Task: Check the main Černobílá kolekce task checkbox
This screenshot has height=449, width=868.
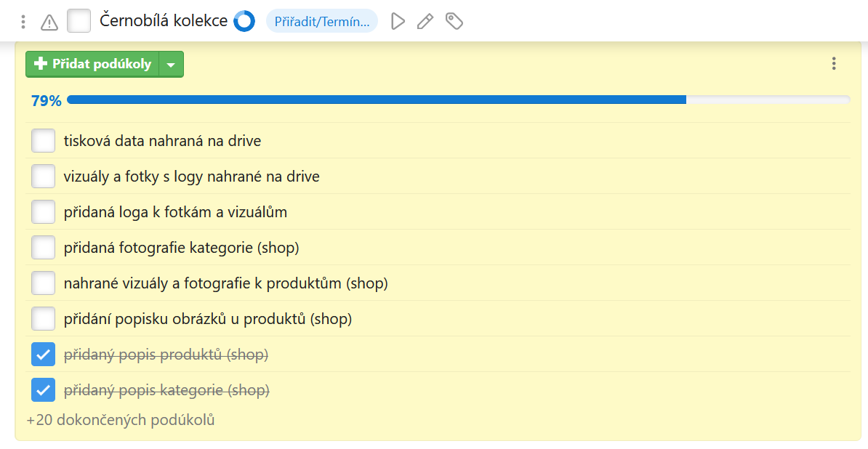Action: click(x=79, y=21)
